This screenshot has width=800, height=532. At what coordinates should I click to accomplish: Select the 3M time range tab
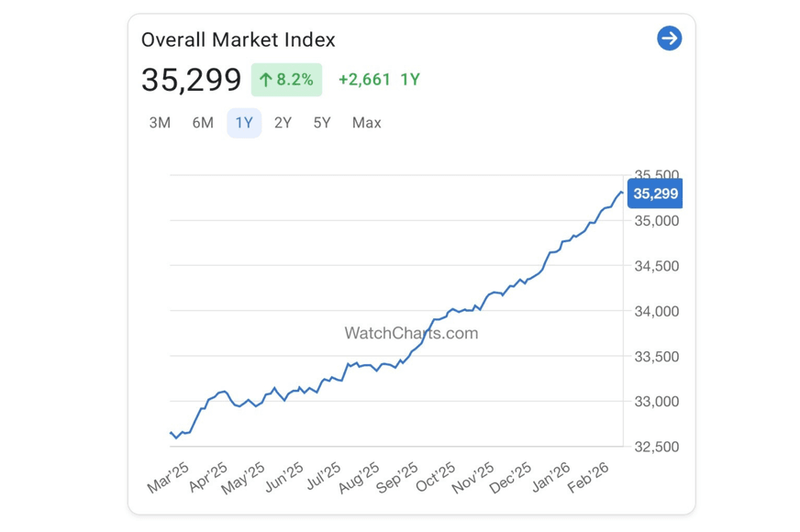click(160, 123)
